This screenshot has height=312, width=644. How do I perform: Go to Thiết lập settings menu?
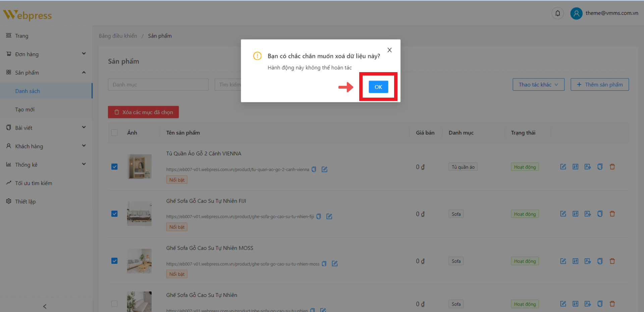coord(25,201)
